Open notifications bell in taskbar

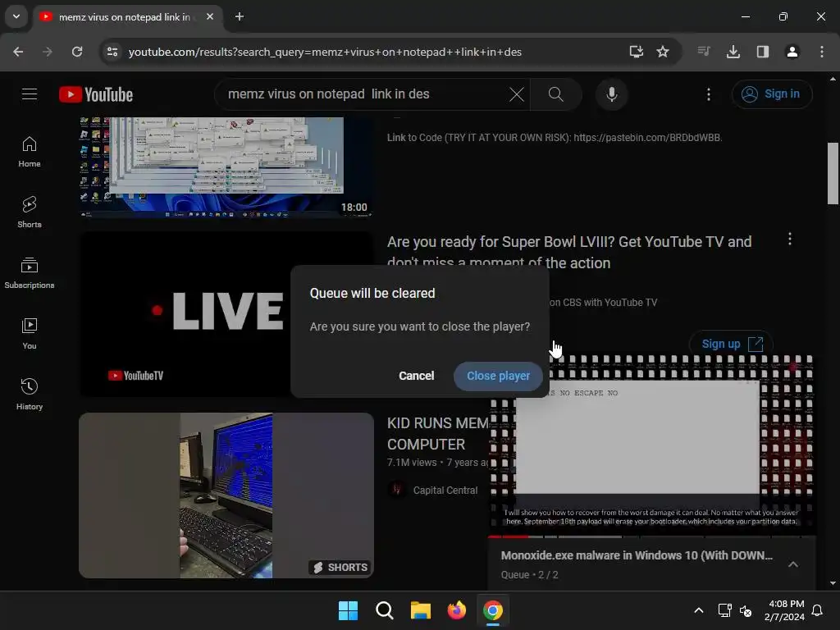pos(817,610)
